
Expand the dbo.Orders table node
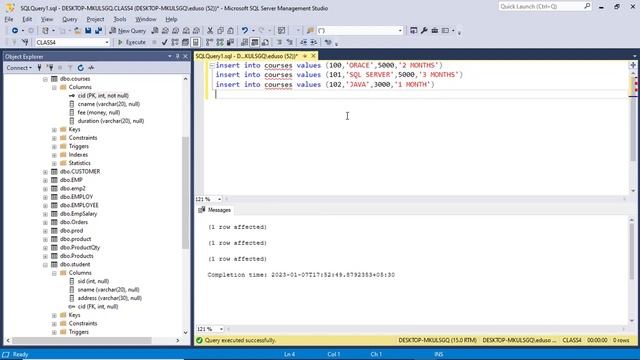point(45,222)
